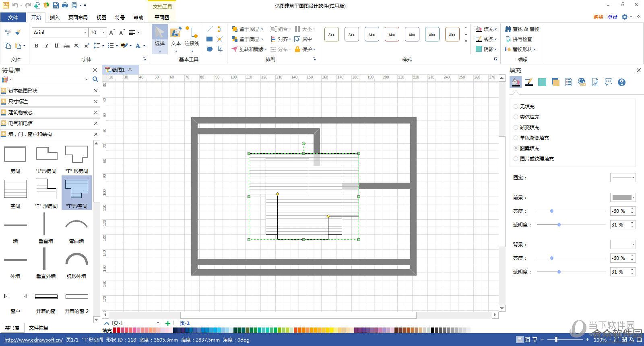Activate the 文本 text tool
Image resolution: width=644 pixels, height=346 pixels.
click(x=176, y=39)
